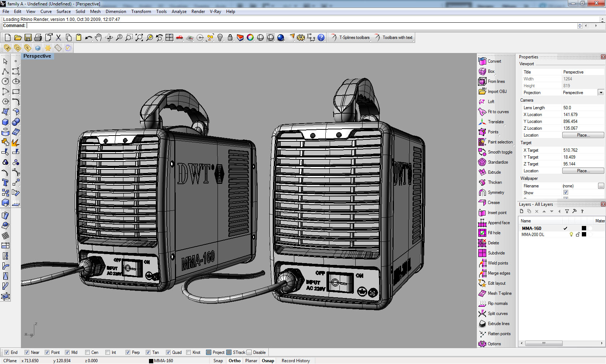Open the Projection dropdown arrow

(601, 93)
